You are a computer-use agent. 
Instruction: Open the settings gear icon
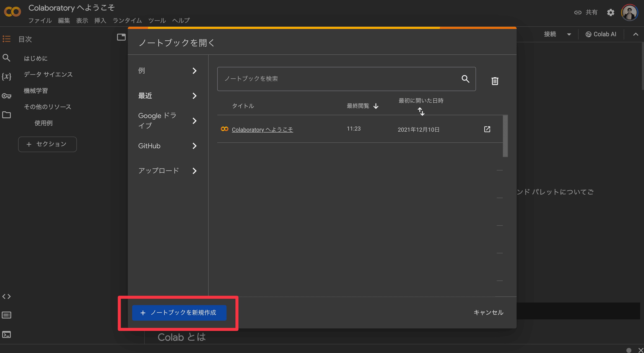coord(611,13)
